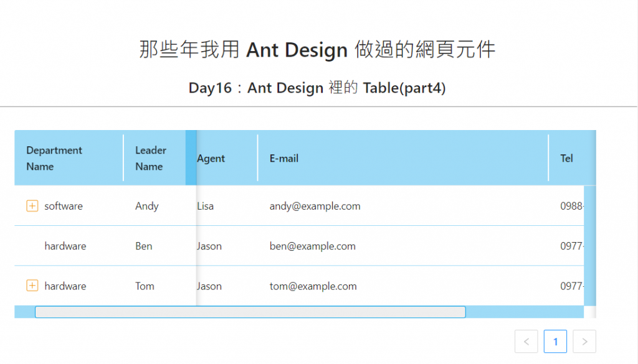Click the Lisa agent cell
This screenshot has height=364, width=638.
pos(227,206)
